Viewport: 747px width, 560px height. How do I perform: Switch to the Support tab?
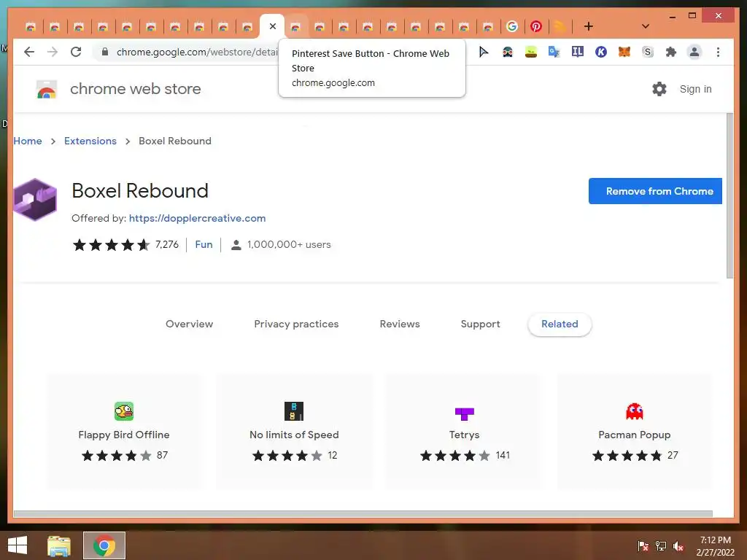[x=480, y=324]
